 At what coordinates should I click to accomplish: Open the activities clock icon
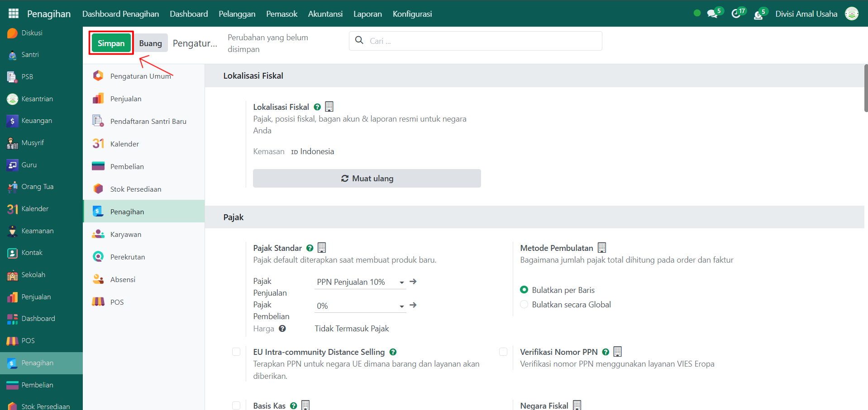click(x=736, y=14)
